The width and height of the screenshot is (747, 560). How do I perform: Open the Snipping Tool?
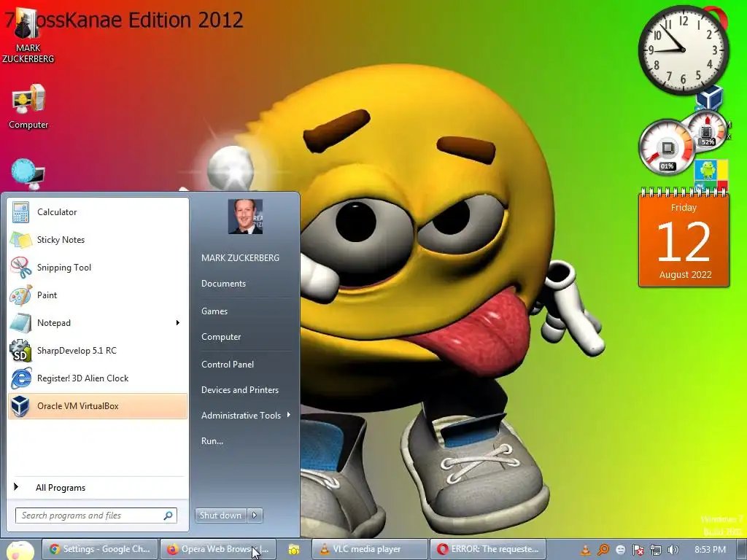pyautogui.click(x=98, y=267)
